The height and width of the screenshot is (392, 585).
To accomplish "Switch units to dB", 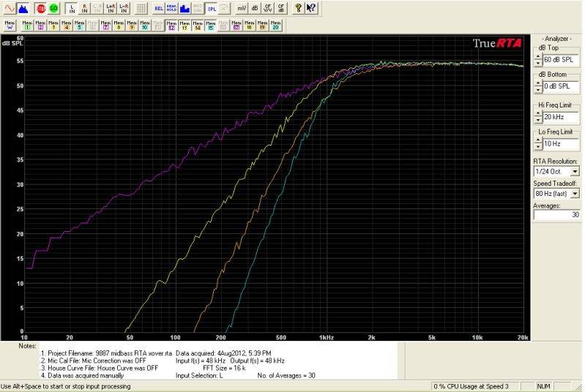I will pos(255,8).
